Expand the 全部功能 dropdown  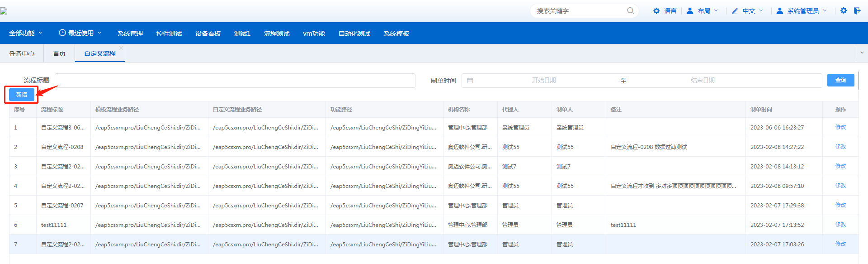click(26, 33)
